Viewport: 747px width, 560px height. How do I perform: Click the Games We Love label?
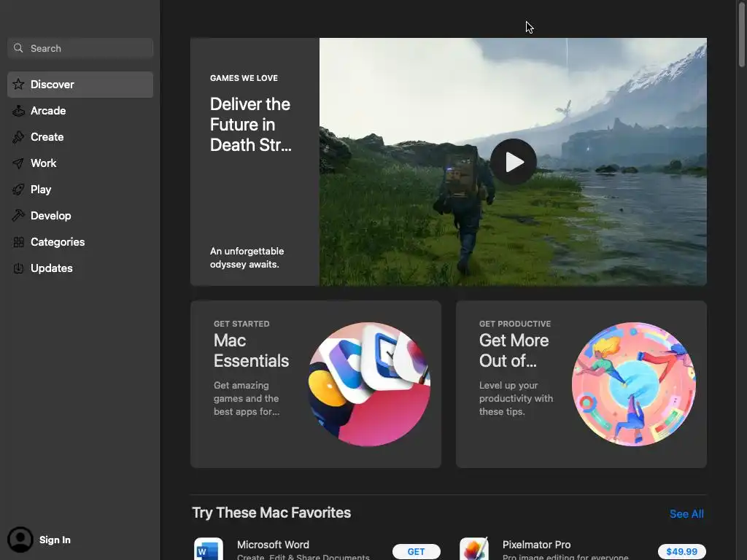(244, 78)
